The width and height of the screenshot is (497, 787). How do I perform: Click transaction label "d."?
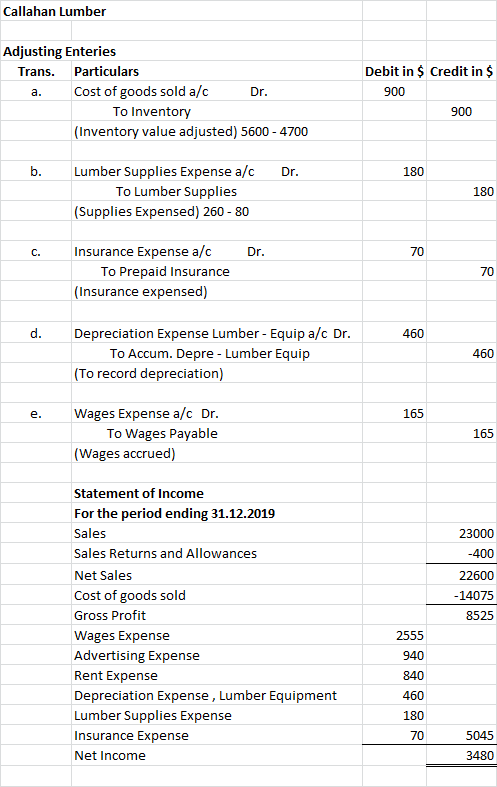36,334
